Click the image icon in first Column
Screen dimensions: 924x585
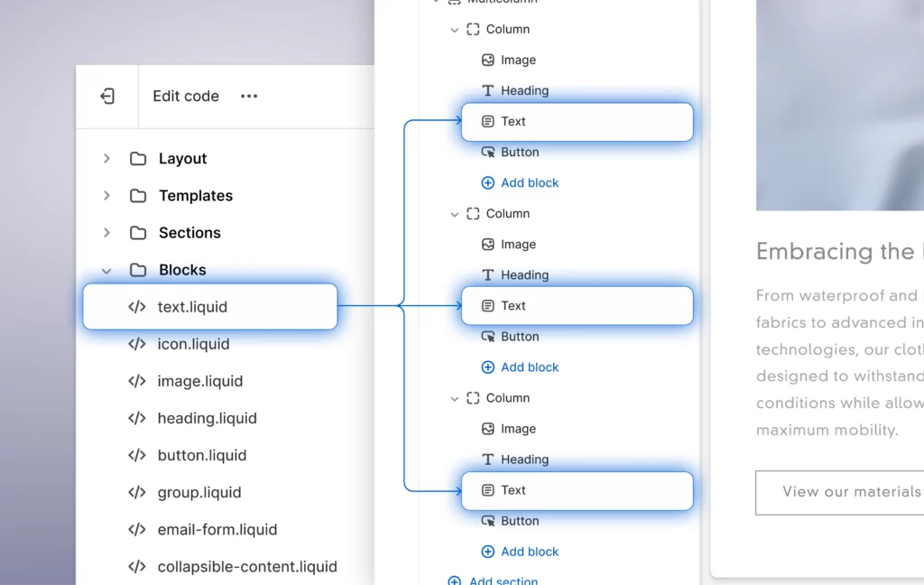[488, 60]
